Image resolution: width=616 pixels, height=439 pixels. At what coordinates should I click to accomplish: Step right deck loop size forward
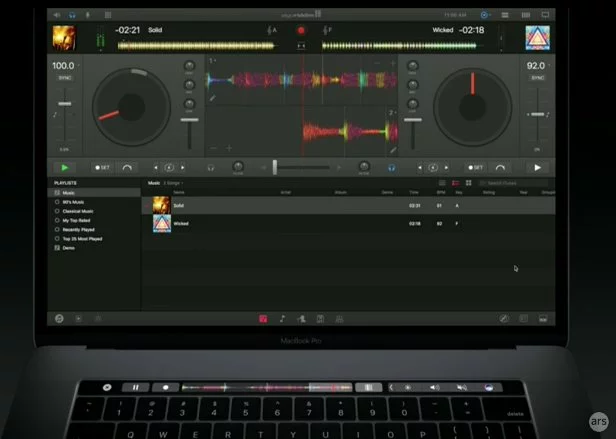(446, 168)
